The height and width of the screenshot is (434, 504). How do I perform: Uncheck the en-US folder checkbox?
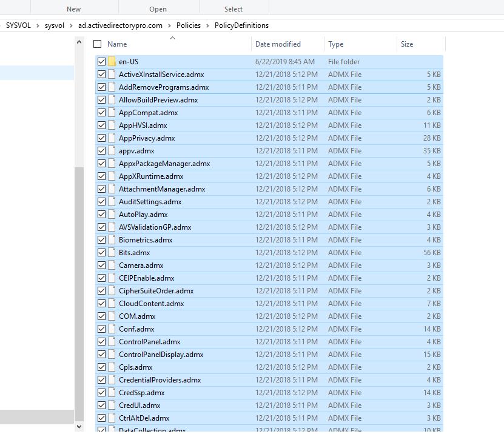tap(101, 61)
